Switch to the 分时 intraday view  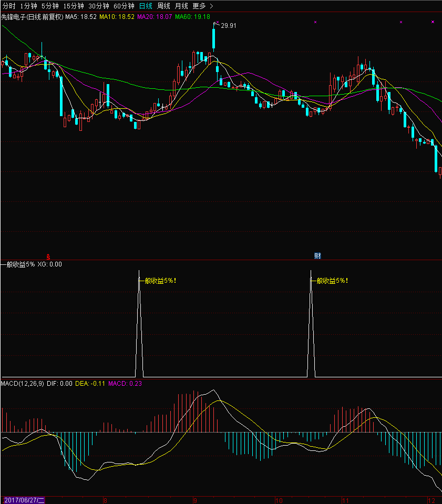[x=9, y=6]
